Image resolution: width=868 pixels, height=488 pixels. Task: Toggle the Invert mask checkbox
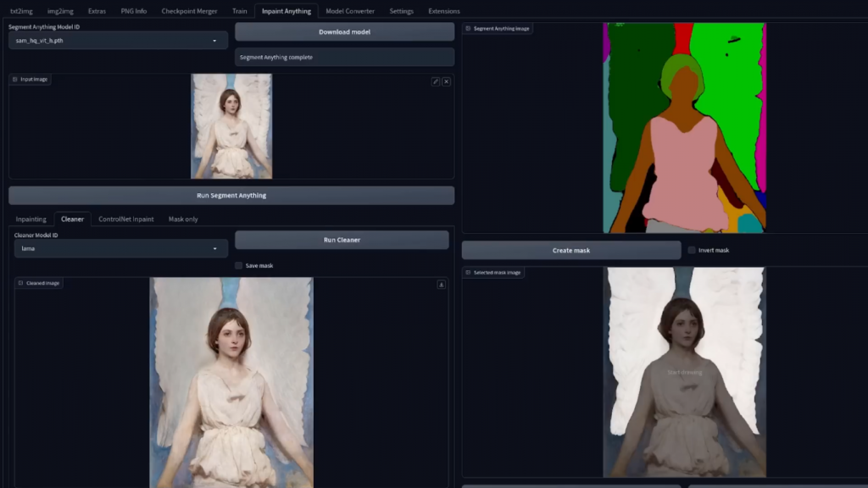coord(693,250)
